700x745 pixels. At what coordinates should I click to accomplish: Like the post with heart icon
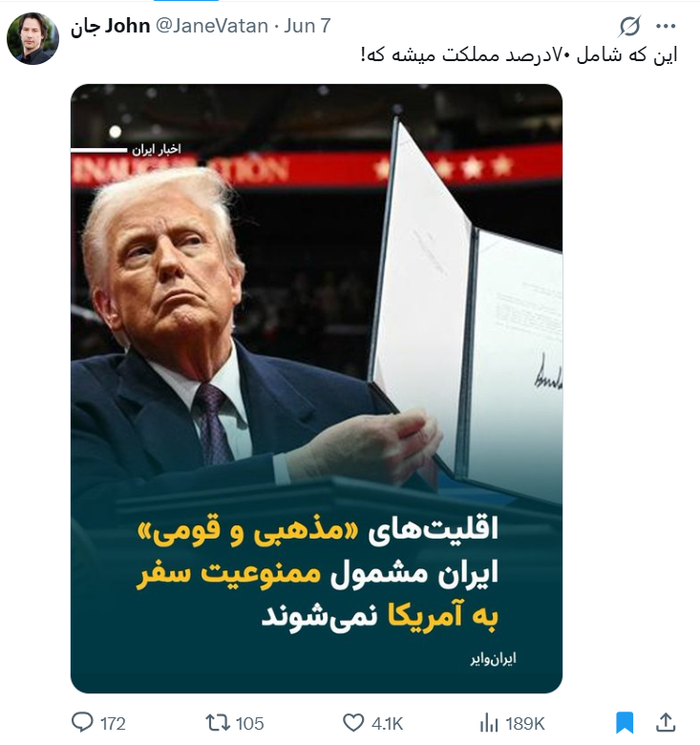(353, 723)
